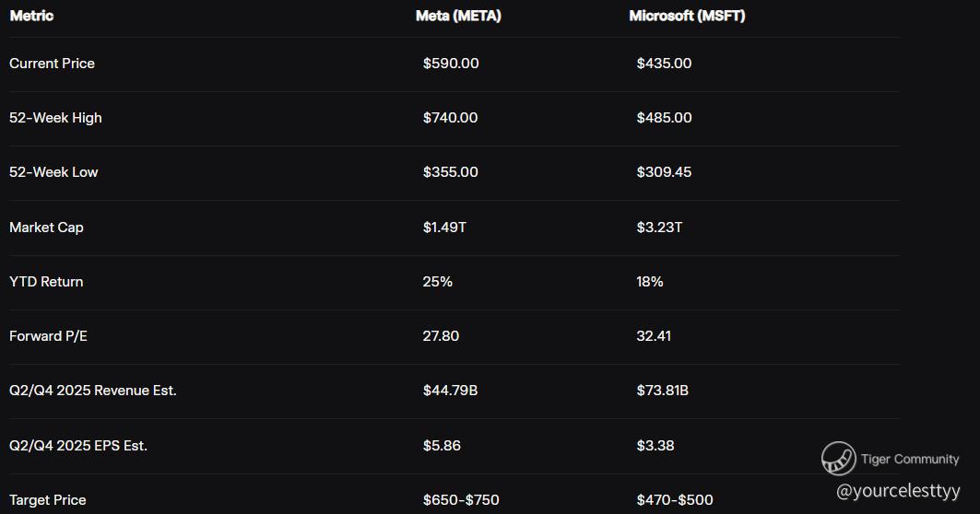Click the YTD Return row label

coord(46,282)
